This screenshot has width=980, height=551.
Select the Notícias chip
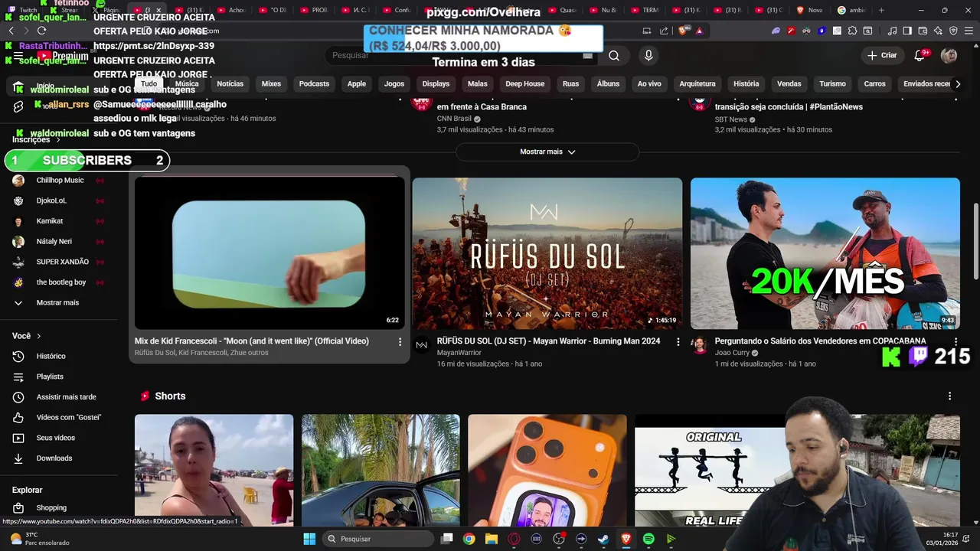(230, 83)
